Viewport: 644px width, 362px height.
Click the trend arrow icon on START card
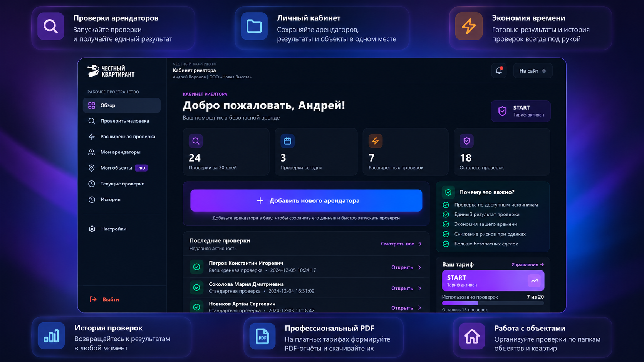point(534,280)
